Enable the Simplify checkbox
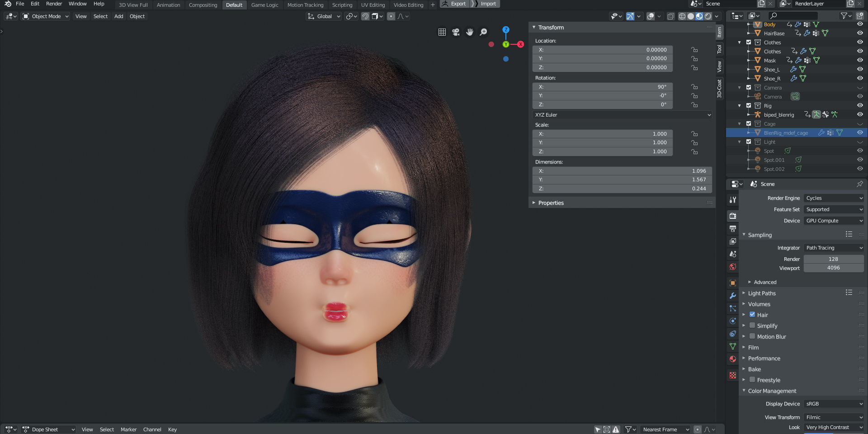 [752, 325]
